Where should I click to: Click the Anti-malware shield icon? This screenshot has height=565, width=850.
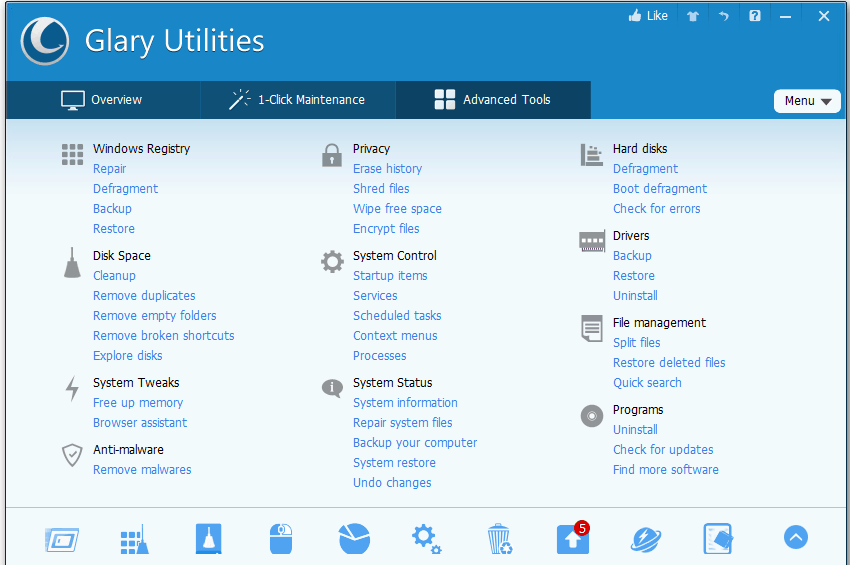pyautogui.click(x=72, y=455)
